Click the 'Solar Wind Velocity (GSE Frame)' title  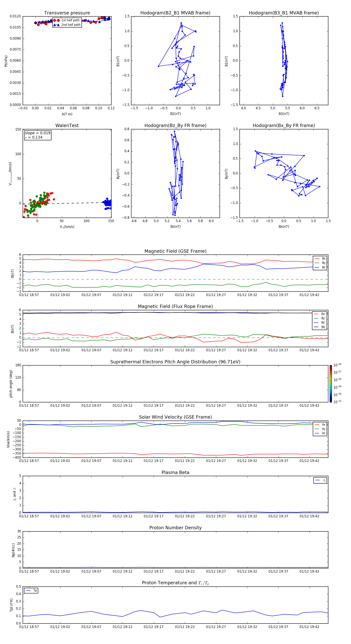coord(175,417)
